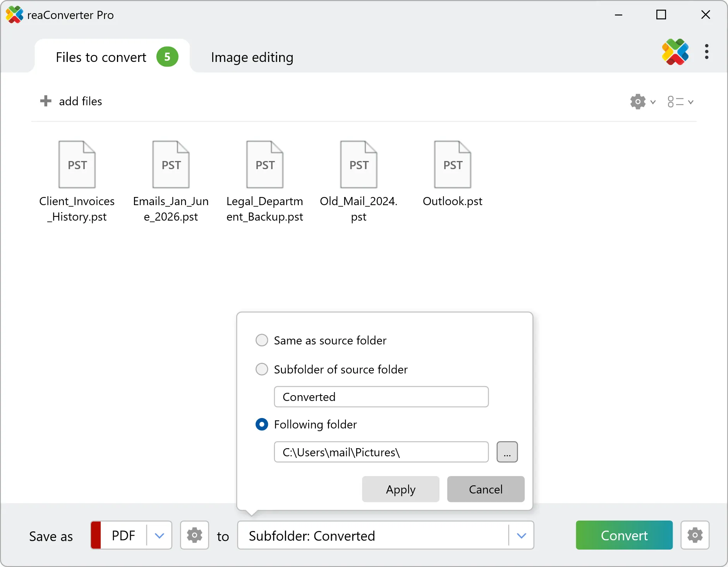Viewport: 728px width, 567px height.
Task: Switch to the Image editing tab
Action: pyautogui.click(x=252, y=57)
